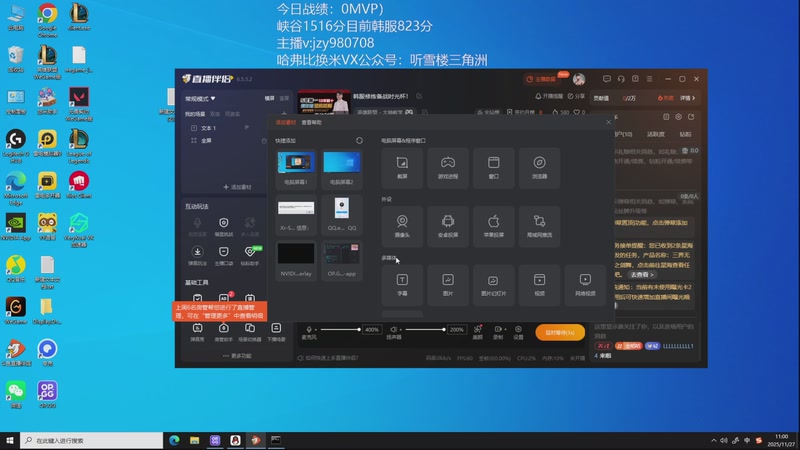Open the 用户(10) tab in right panel

pos(622,134)
